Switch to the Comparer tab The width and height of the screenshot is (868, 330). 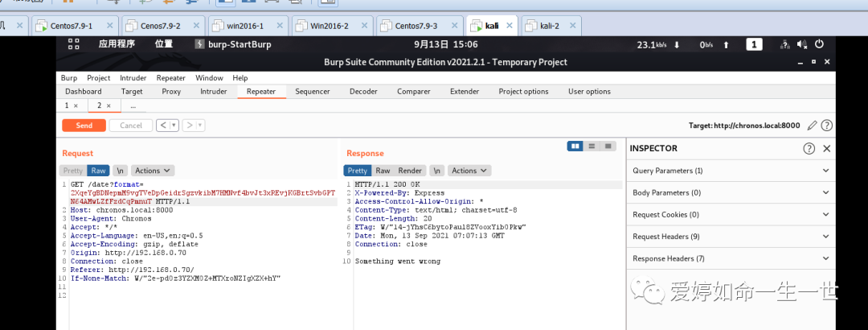click(x=414, y=92)
